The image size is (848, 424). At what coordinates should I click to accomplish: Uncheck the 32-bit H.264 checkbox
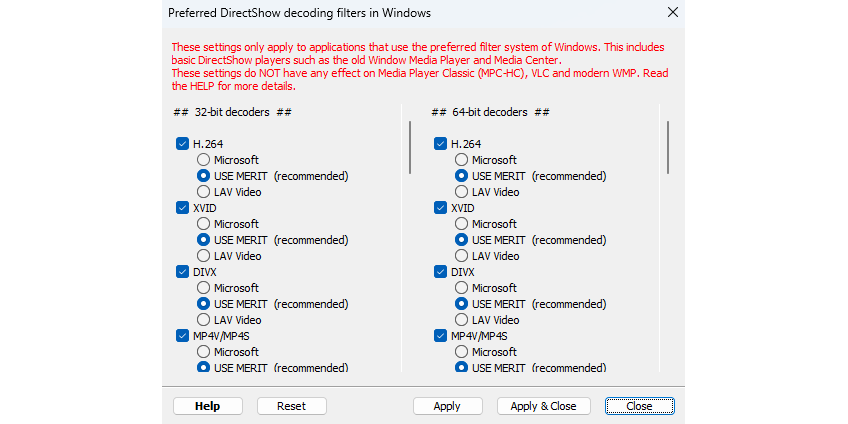pyautogui.click(x=182, y=144)
